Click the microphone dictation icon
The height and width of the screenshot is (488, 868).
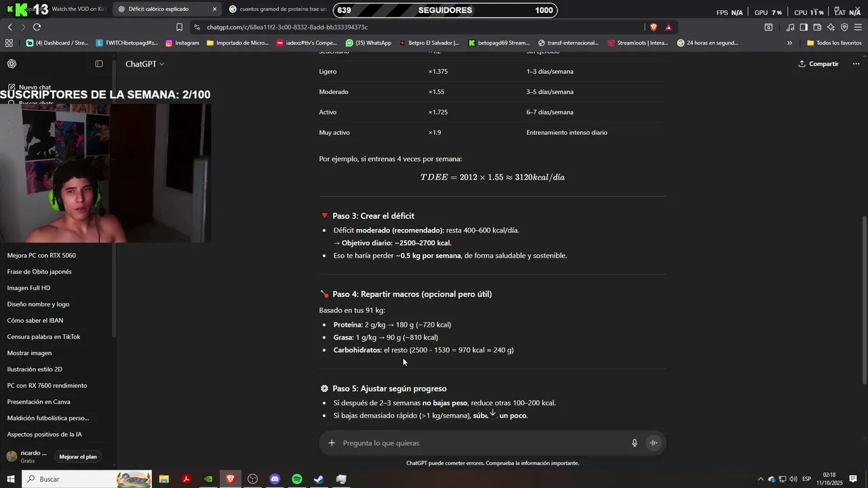tap(635, 443)
